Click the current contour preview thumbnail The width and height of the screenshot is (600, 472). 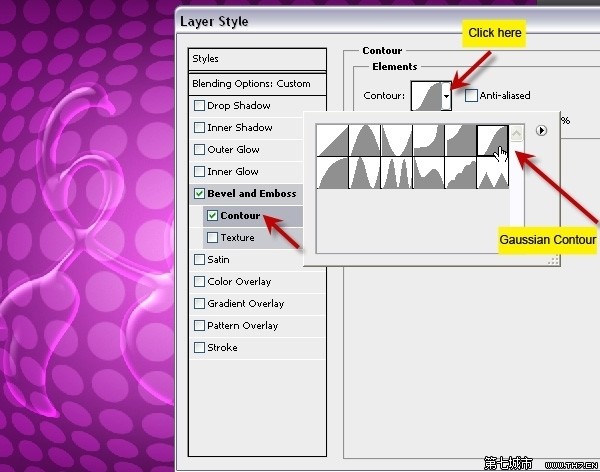click(426, 96)
